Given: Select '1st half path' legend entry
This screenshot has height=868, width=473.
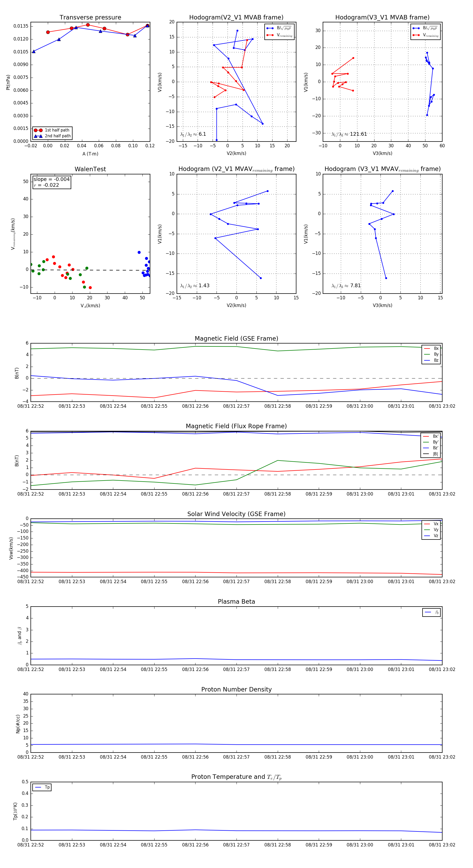Looking at the screenshot, I should click(52, 130).
